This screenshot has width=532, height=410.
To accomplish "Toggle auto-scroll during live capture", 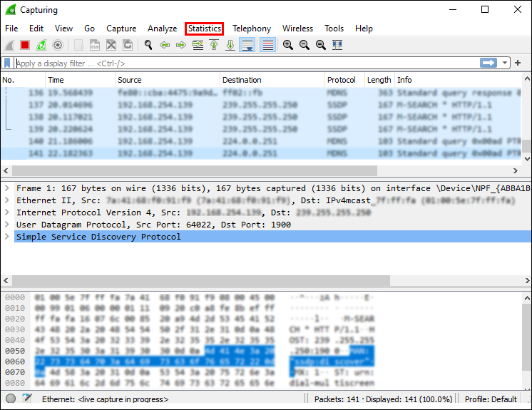I will (x=247, y=45).
